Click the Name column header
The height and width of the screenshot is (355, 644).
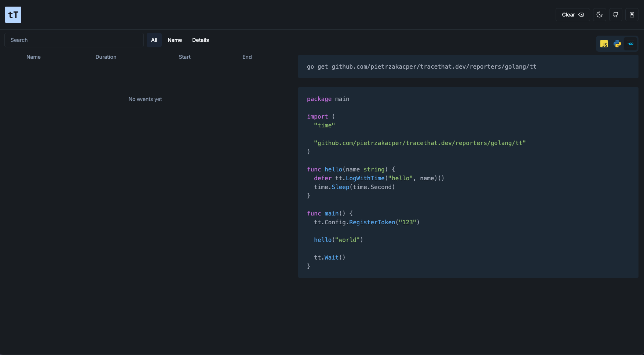click(x=33, y=57)
